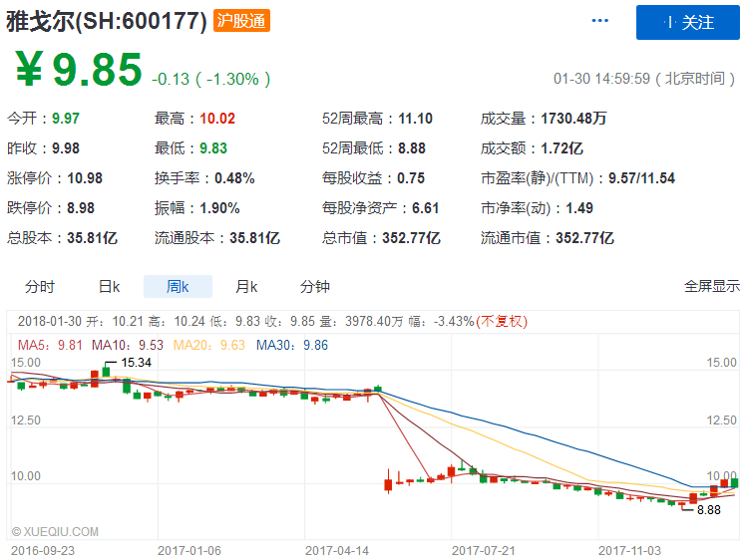This screenshot has width=745, height=560.
Task: Click the 2017-01-06 date axis label
Action: tap(189, 550)
